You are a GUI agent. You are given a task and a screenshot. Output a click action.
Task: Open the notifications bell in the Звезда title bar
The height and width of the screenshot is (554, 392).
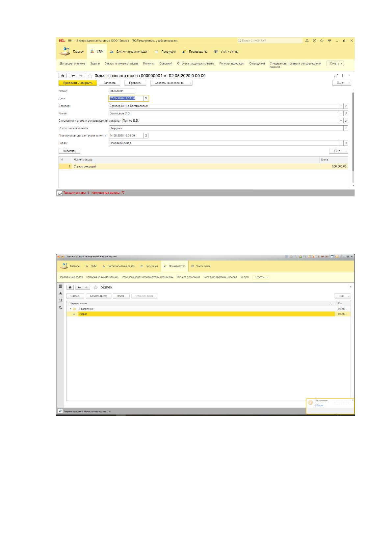click(x=307, y=41)
